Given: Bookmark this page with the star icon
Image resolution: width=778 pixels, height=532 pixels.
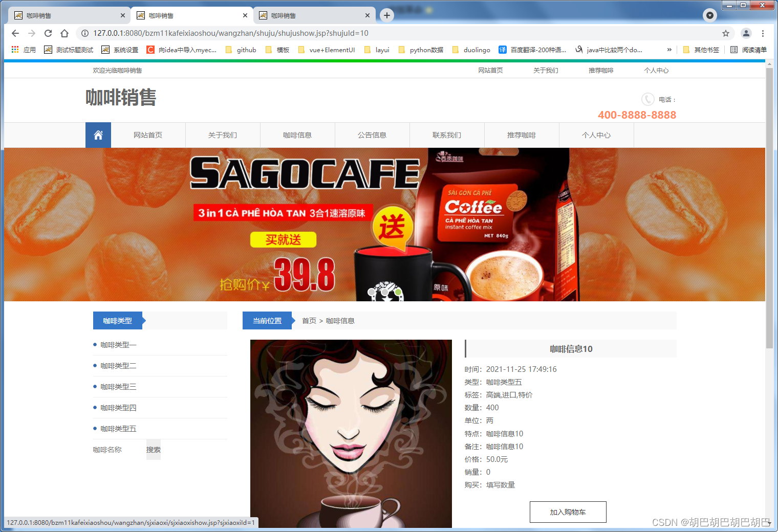Looking at the screenshot, I should pyautogui.click(x=726, y=33).
